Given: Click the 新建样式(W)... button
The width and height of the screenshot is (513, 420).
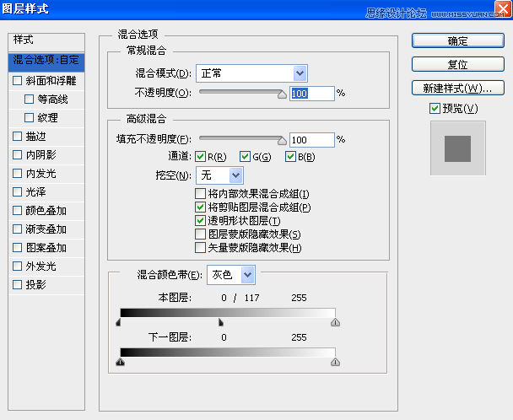Looking at the screenshot, I should (457, 88).
